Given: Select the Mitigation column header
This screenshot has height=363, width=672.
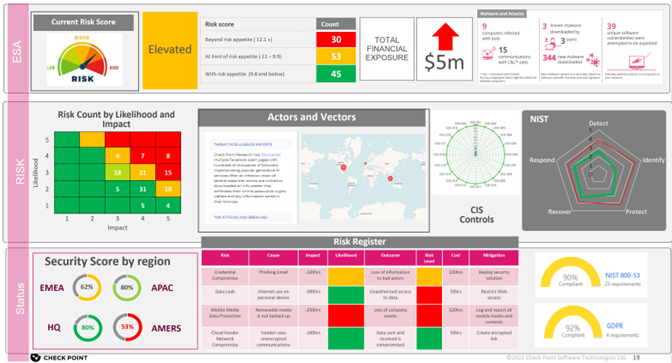Looking at the screenshot, I should [x=494, y=258].
